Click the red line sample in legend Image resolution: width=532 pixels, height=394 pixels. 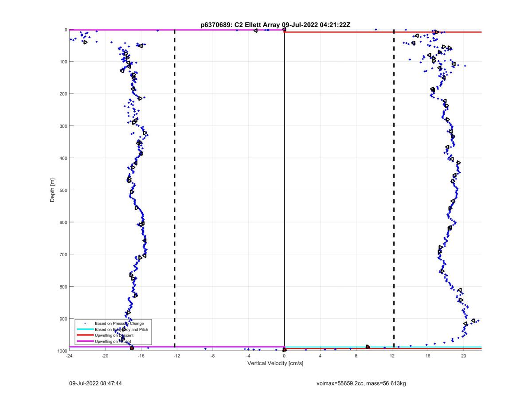pos(85,335)
